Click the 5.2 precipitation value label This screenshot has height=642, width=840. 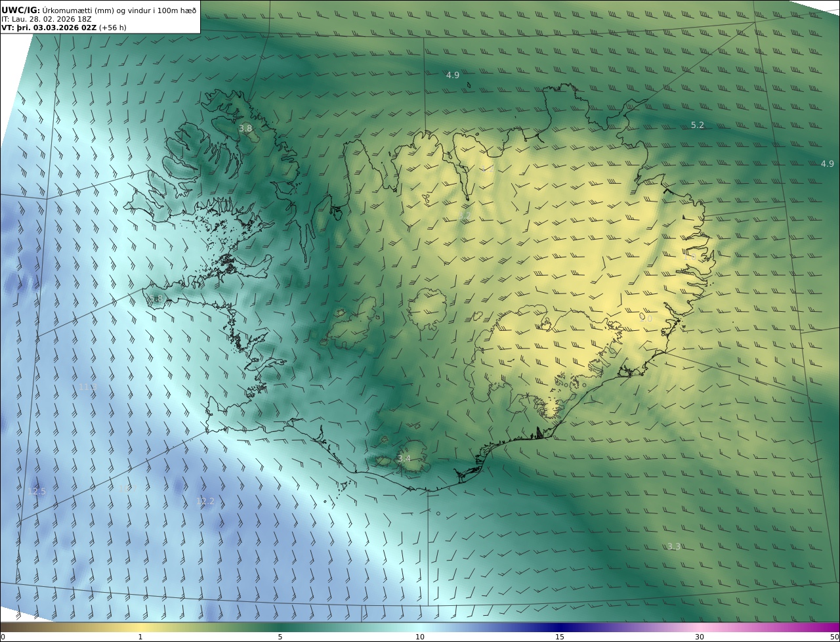click(698, 125)
